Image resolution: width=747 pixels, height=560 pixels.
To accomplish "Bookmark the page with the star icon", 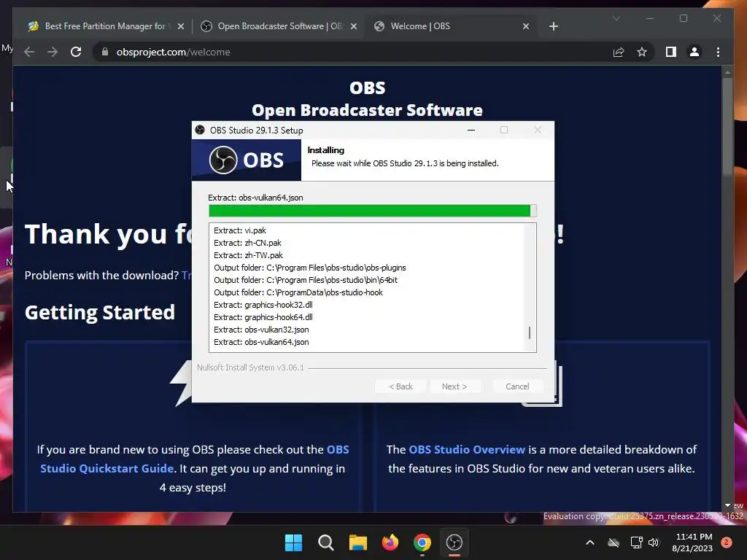I will (x=642, y=52).
